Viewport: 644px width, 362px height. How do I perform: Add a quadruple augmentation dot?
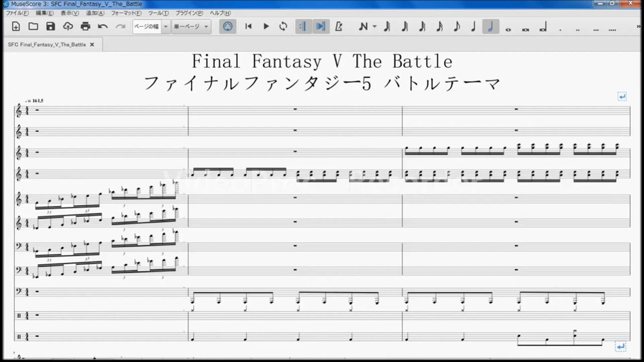[612, 29]
